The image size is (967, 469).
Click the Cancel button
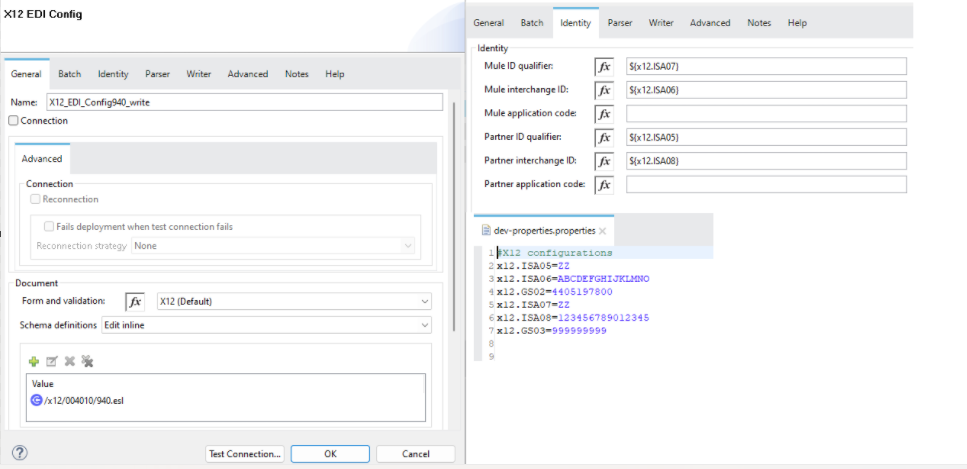(x=416, y=454)
